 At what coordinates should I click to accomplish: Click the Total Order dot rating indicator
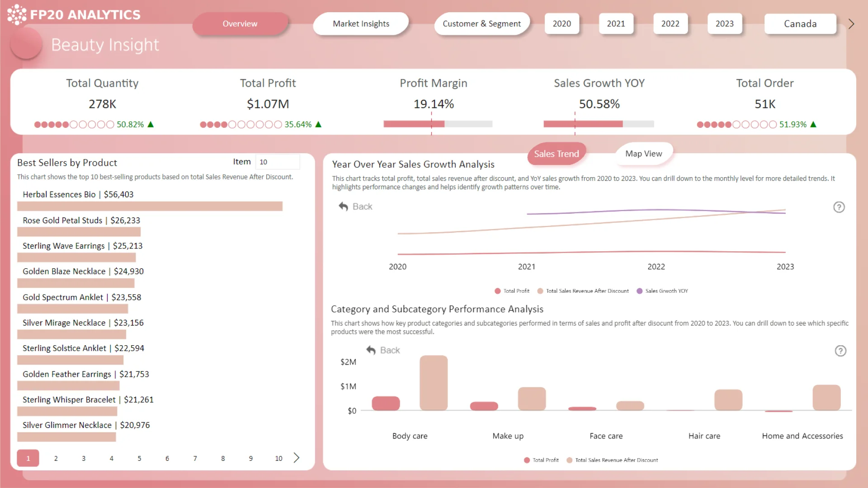click(x=737, y=124)
